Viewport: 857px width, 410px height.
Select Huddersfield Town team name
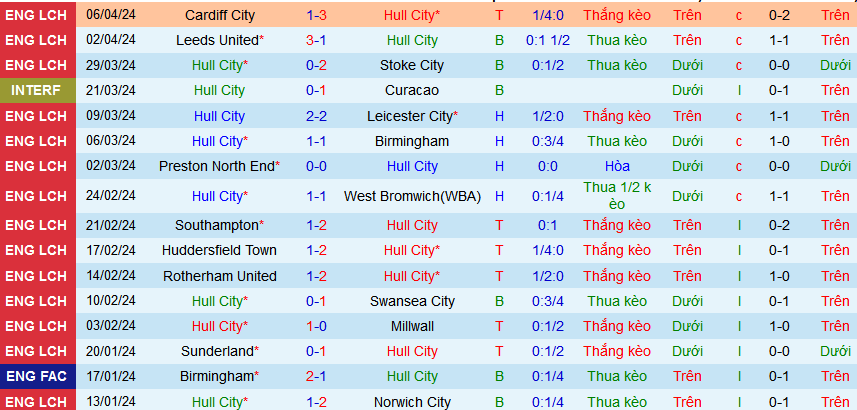[226, 251]
